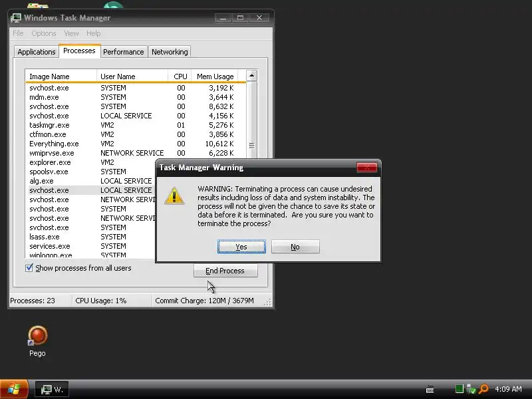Image resolution: width=532 pixels, height=399 pixels.
Task: Sort by the Mem Usage column header
Action: tap(215, 76)
